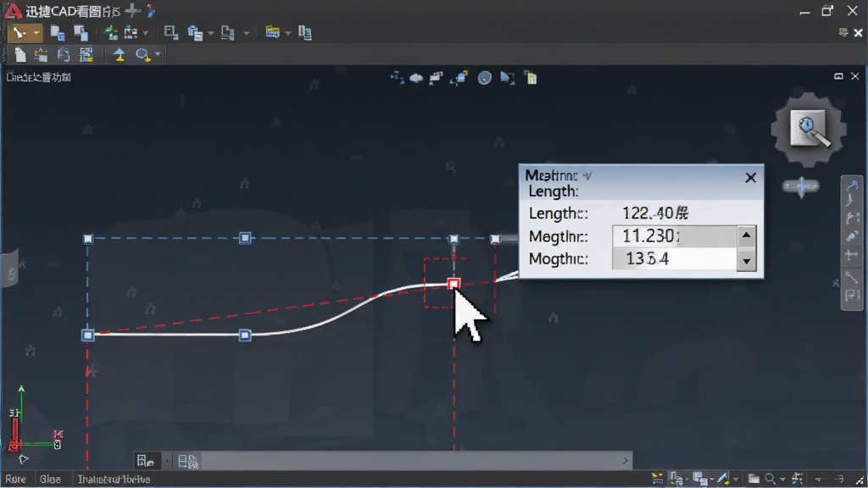Expand the status bar magnifier dropdown
This screenshot has width=868, height=488.
782,480
